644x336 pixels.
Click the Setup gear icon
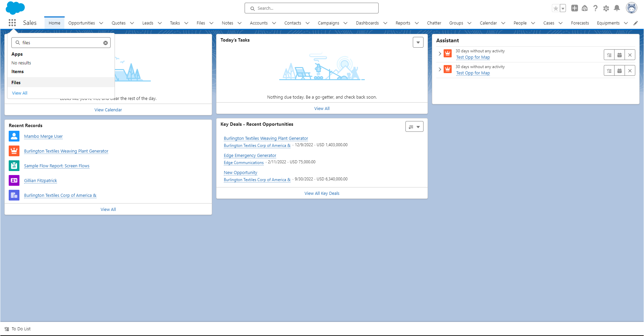click(x=606, y=8)
